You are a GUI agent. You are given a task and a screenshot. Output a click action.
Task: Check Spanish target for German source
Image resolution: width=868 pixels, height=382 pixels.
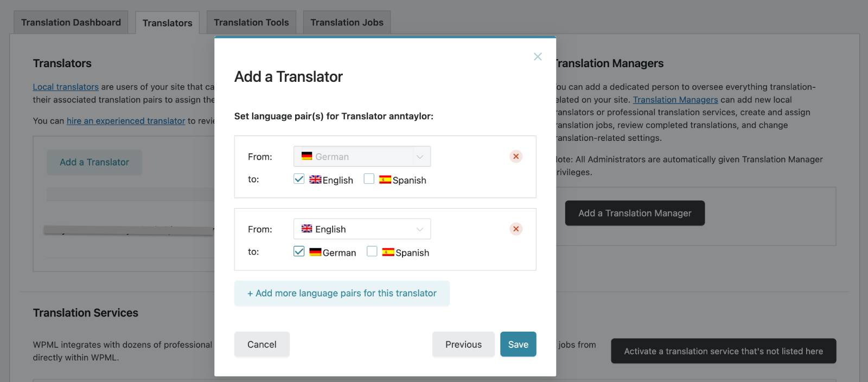point(369,179)
